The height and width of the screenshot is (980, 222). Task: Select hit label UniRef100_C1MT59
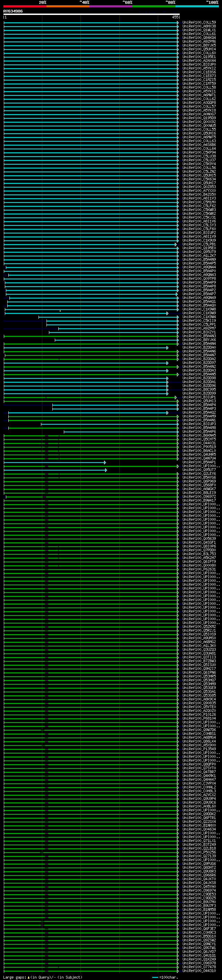pos(199,84)
